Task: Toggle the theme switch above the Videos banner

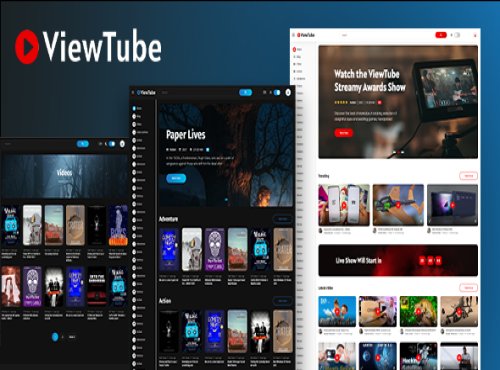Action: click(x=112, y=144)
